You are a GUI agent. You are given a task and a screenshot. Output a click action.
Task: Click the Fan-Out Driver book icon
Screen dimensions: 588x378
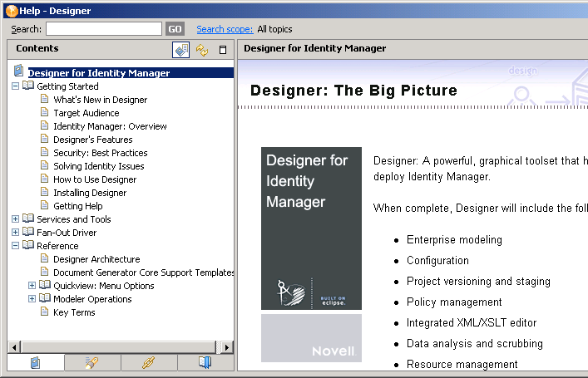[x=28, y=232]
